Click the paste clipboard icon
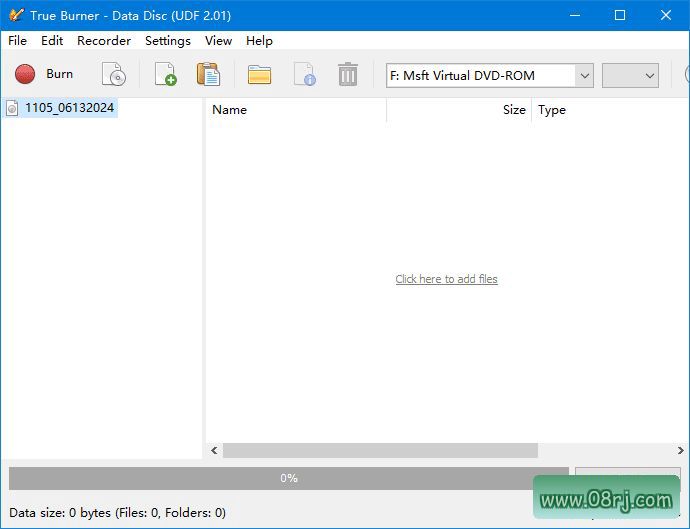Image resolution: width=690 pixels, height=529 pixels. pos(208,74)
